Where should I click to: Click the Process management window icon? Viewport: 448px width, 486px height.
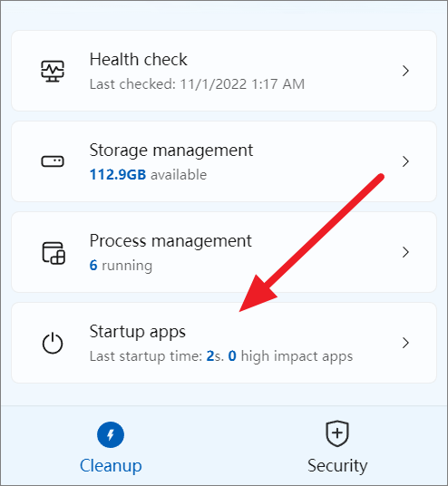point(54,253)
